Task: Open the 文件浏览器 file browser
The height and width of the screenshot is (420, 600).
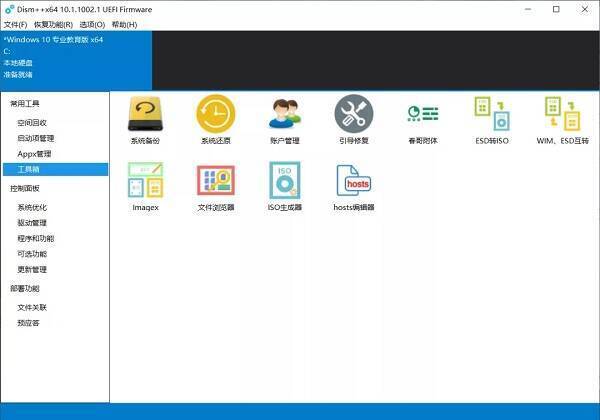Action: point(215,186)
